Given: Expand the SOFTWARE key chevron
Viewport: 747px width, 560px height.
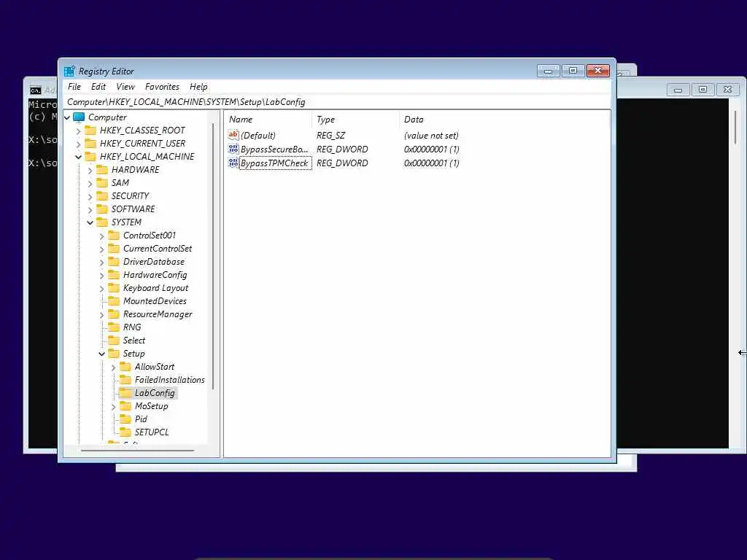Looking at the screenshot, I should coord(90,209).
